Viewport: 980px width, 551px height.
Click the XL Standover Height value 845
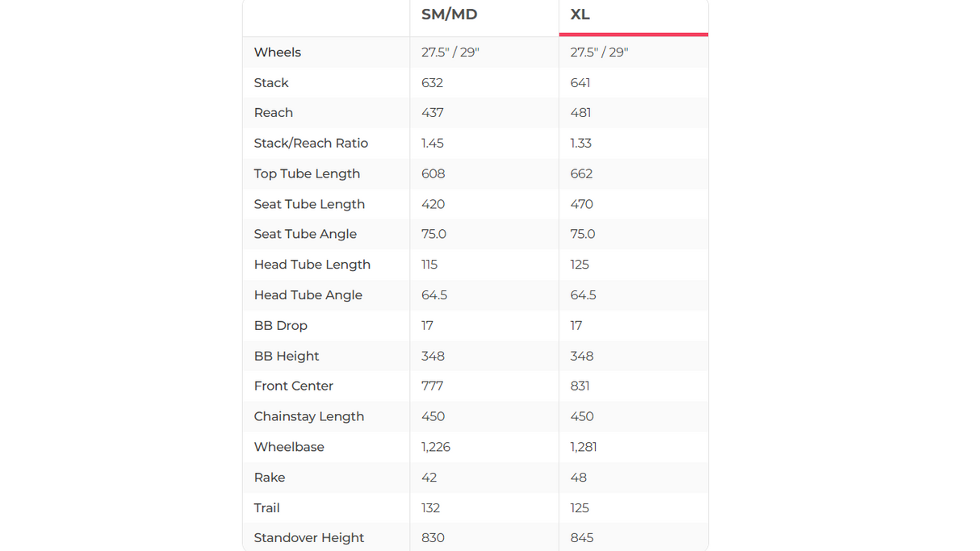tap(581, 538)
